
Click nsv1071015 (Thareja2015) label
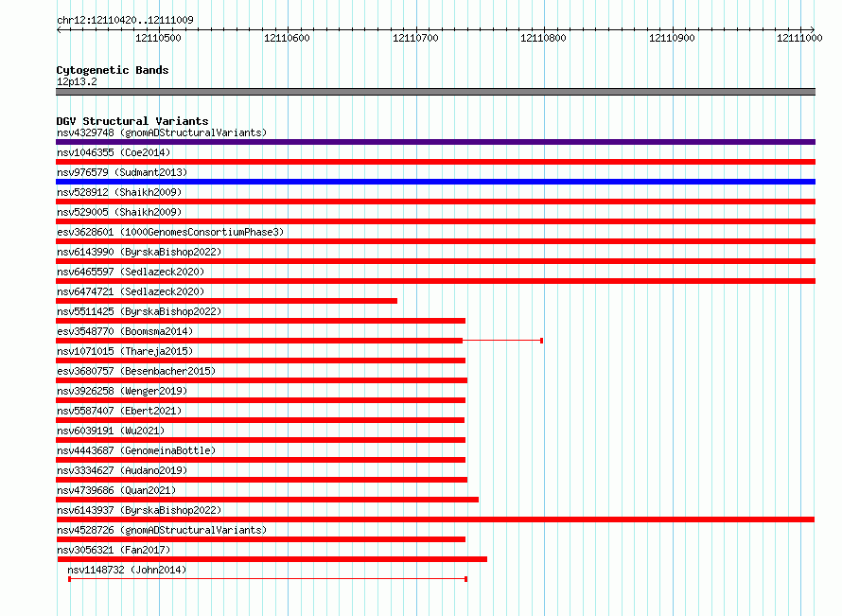click(x=125, y=351)
